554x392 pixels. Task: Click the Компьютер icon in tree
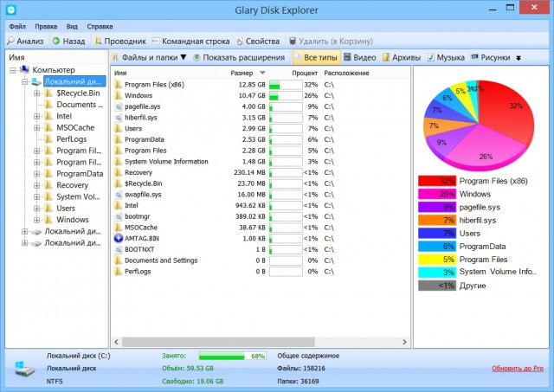coord(24,69)
